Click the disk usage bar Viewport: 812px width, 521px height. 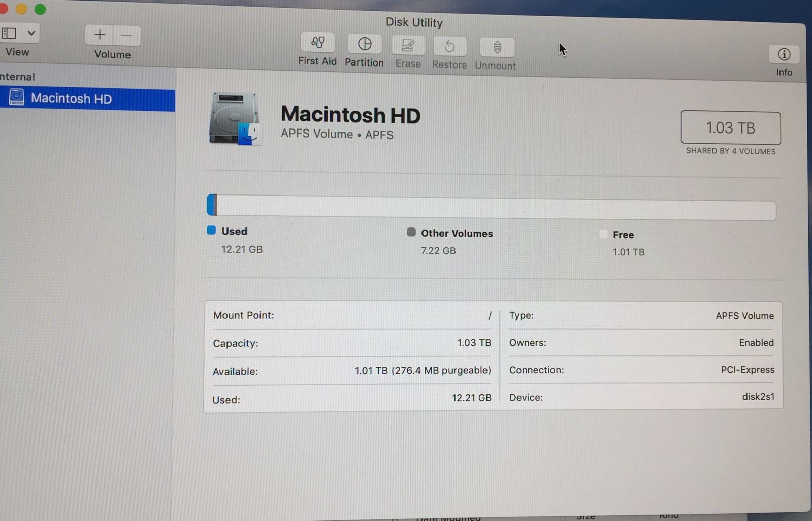491,207
